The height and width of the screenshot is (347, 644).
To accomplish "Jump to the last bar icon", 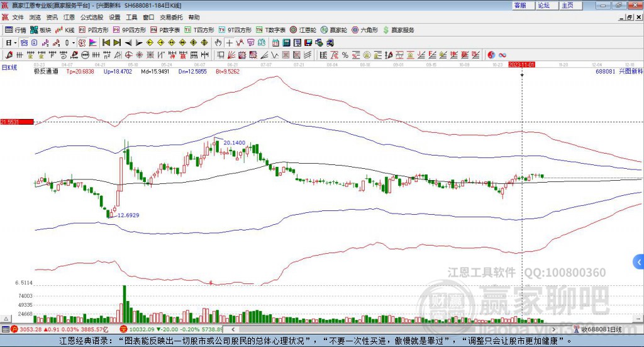I will tap(117, 43).
